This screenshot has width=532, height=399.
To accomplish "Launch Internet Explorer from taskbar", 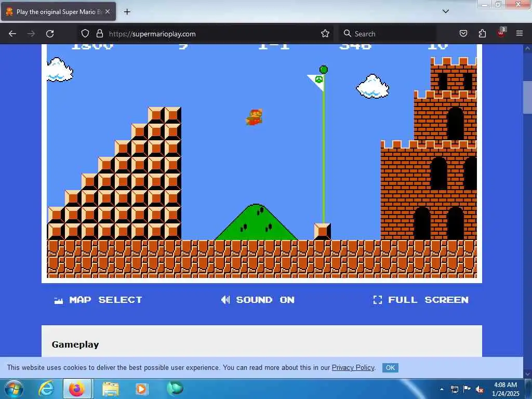I will pyautogui.click(x=46, y=389).
